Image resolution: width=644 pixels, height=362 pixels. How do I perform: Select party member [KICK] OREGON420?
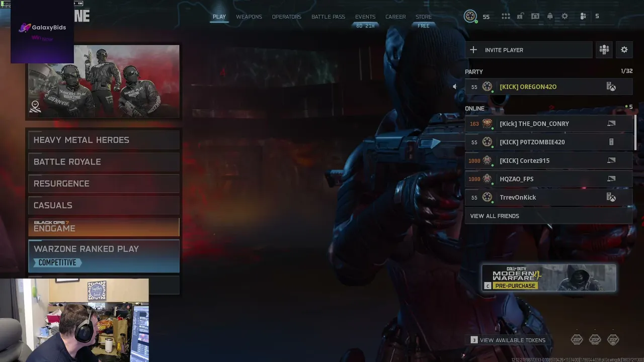(x=548, y=87)
